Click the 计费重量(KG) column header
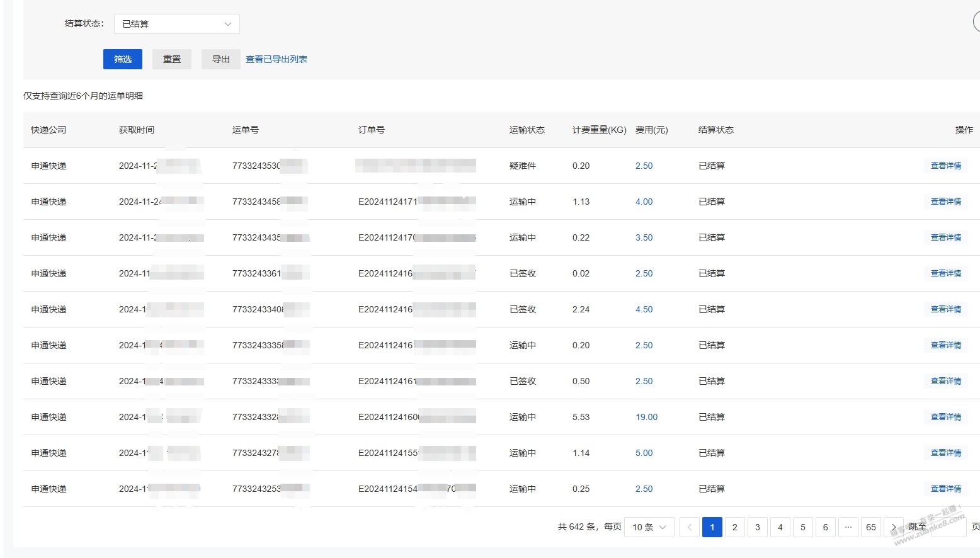 point(600,130)
